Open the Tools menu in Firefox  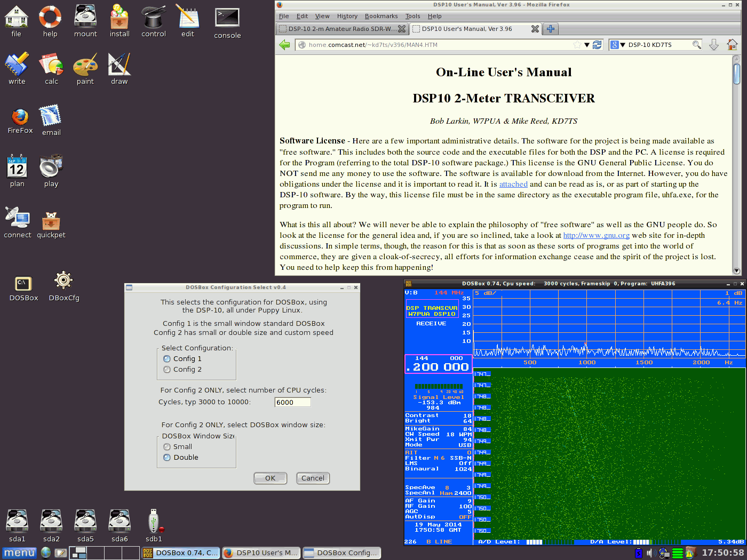tap(412, 16)
